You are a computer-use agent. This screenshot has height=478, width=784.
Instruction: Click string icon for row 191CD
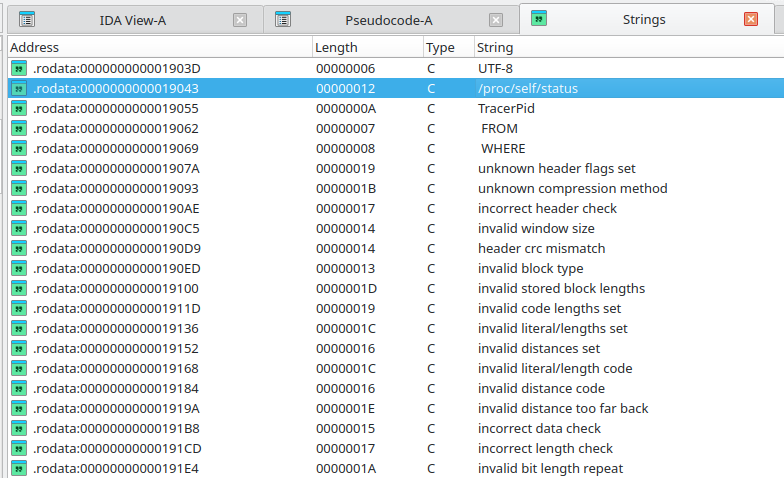coord(19,448)
